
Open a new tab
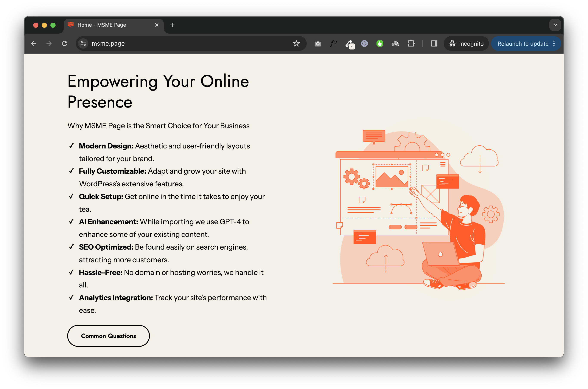point(172,25)
